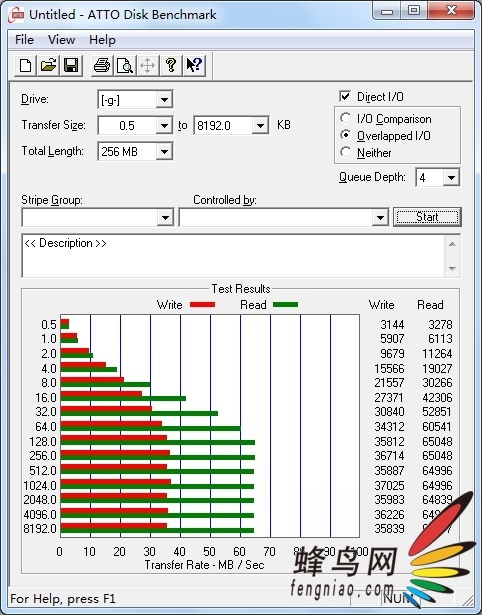Save benchmark results with floppy icon
This screenshot has height=615, width=482.
click(71, 65)
